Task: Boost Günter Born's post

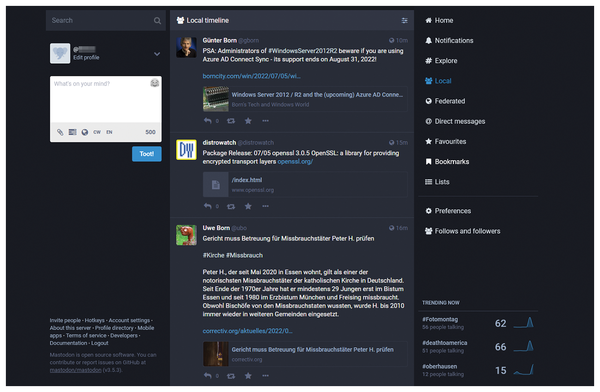Action: 231,121
